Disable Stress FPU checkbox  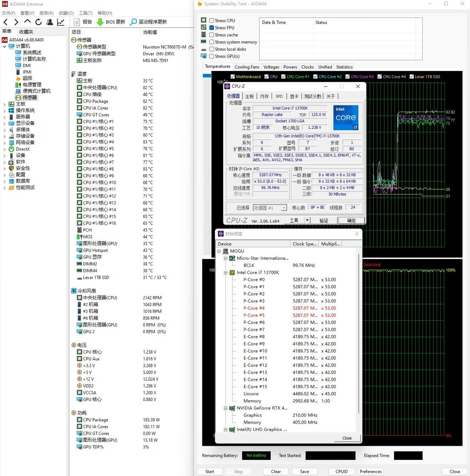212,28
